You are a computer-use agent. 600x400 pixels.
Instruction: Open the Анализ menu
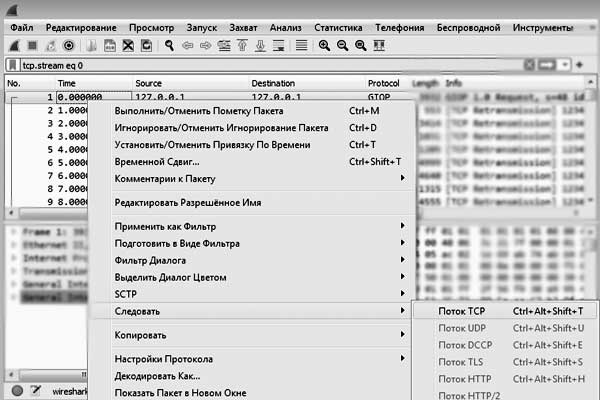(x=285, y=28)
